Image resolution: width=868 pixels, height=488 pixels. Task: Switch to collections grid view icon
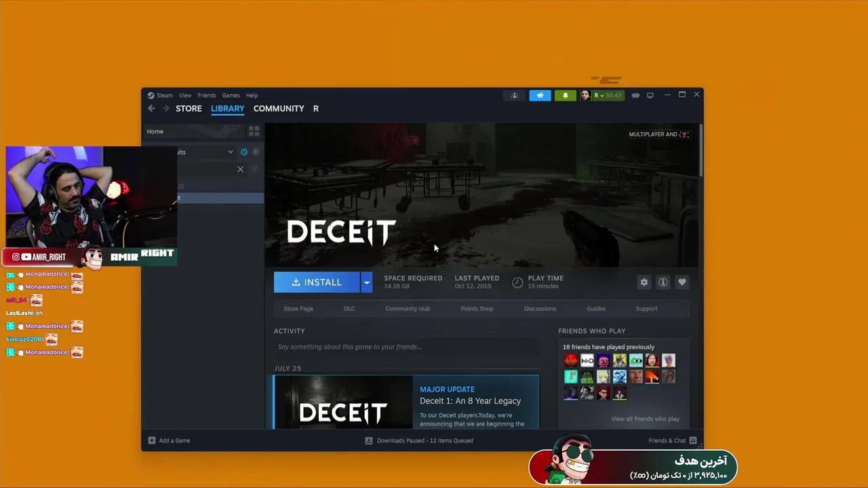(254, 131)
